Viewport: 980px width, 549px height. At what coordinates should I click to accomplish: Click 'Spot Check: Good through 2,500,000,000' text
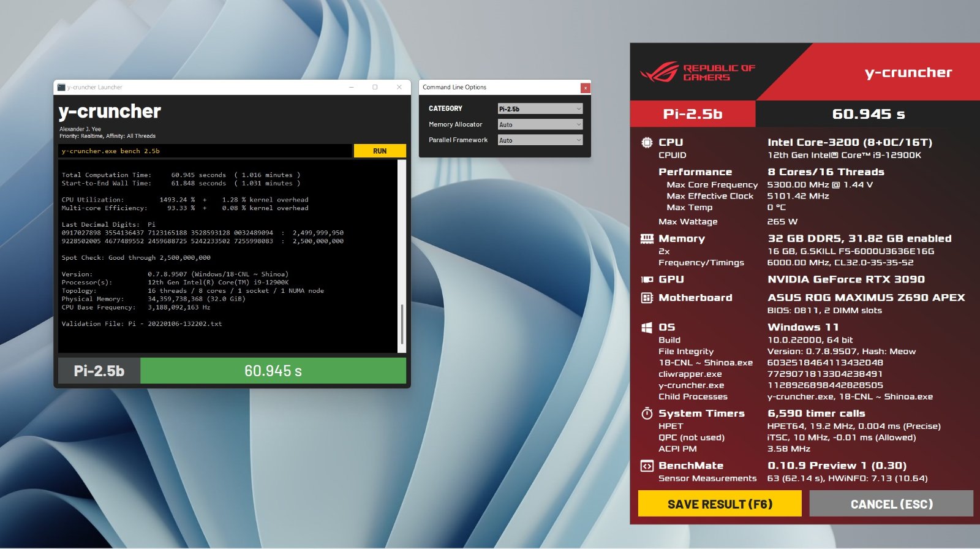pos(136,258)
